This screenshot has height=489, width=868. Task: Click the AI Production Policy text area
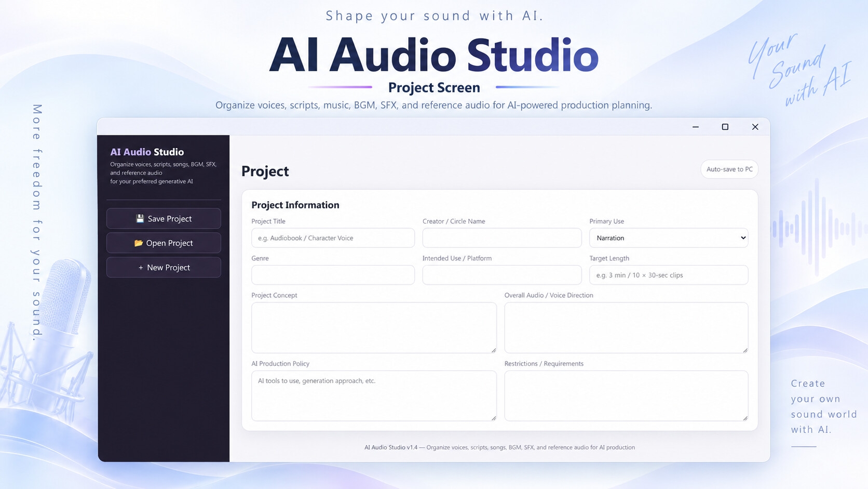(374, 396)
